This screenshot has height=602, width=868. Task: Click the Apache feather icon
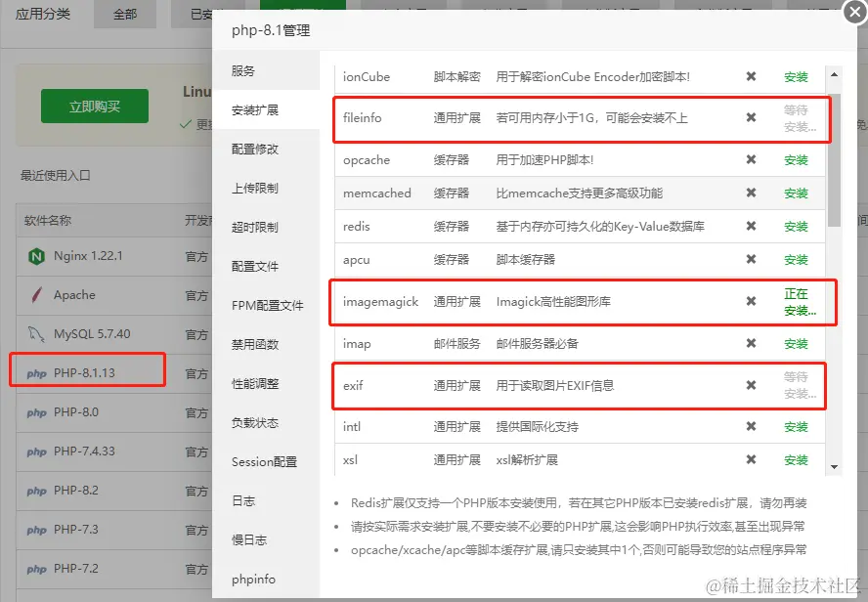coord(36,295)
